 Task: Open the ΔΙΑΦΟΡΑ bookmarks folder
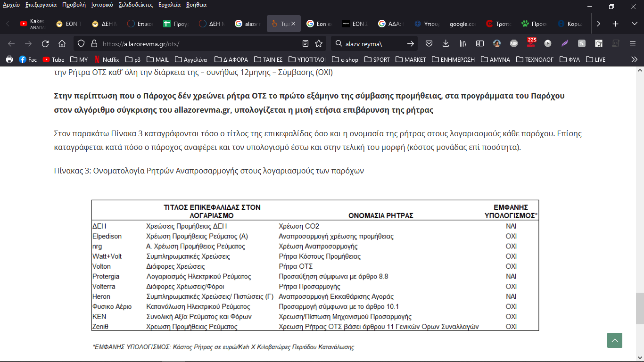231,59
